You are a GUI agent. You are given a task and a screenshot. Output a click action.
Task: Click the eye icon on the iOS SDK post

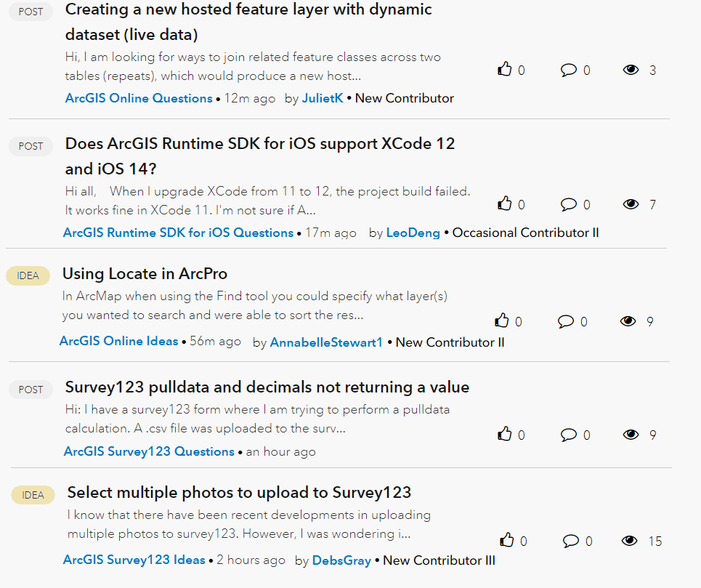[631, 204]
